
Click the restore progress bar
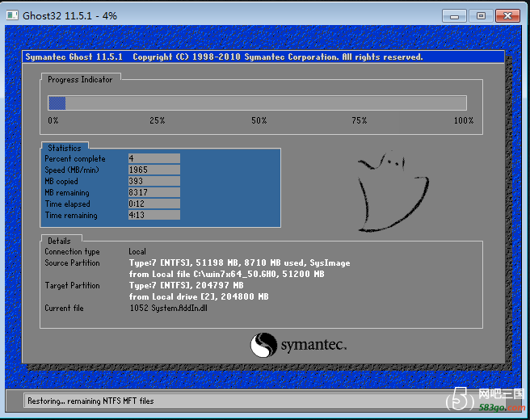click(x=257, y=103)
